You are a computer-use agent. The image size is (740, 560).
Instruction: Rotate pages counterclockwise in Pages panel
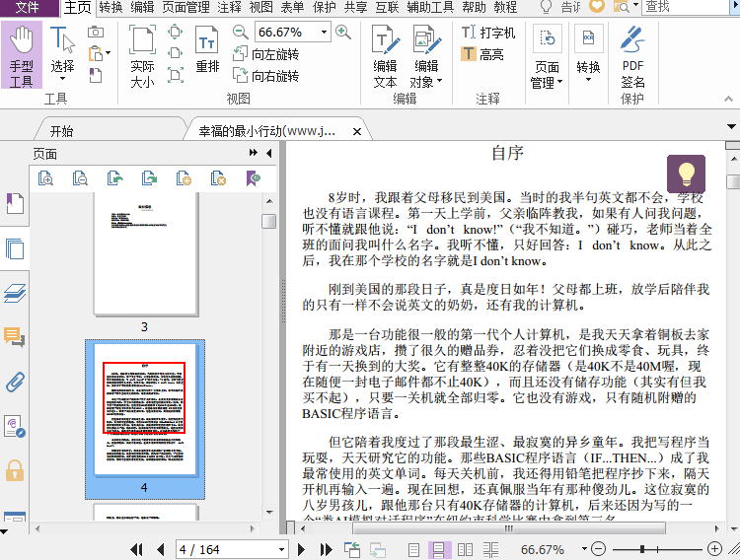point(114,178)
